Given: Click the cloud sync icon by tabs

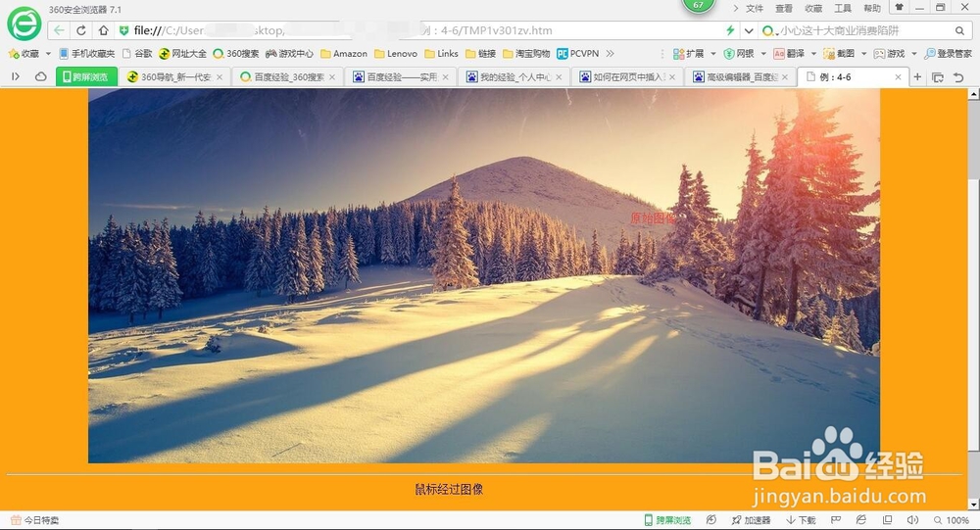Looking at the screenshot, I should point(40,76).
